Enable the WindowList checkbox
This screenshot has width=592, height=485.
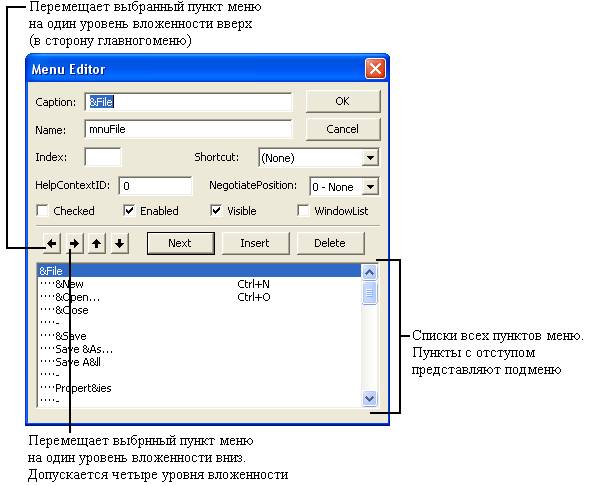click(x=303, y=211)
